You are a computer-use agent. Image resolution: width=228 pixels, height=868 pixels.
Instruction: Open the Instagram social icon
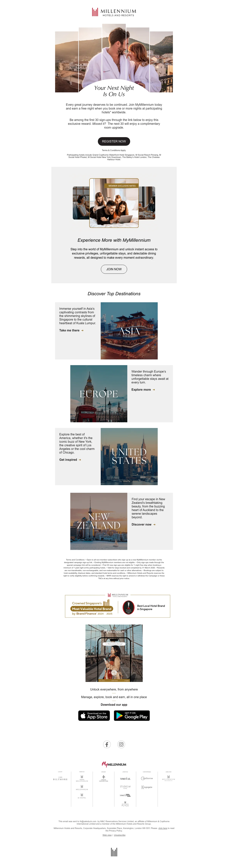tap(121, 744)
